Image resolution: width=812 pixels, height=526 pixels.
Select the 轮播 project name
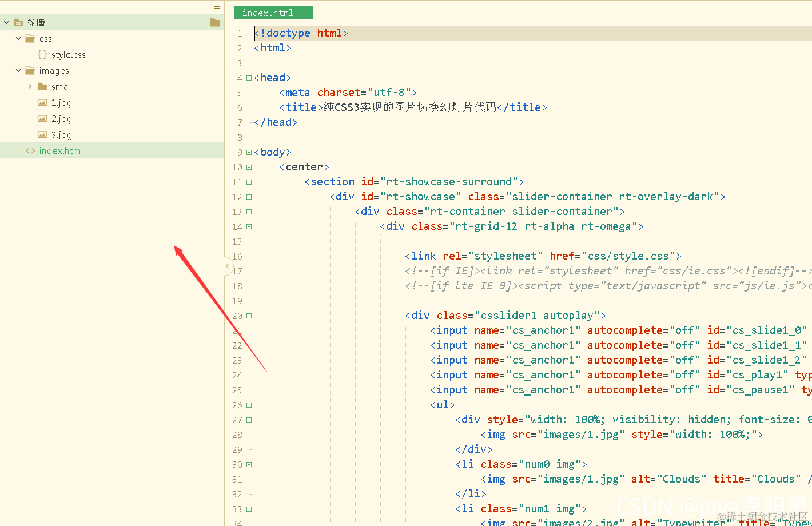pos(36,23)
